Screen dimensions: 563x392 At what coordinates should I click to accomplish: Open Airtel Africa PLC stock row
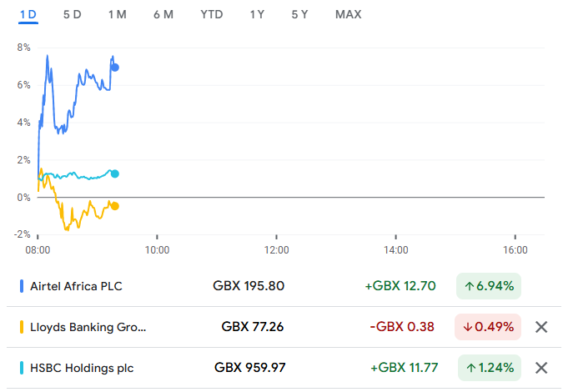[284, 286]
